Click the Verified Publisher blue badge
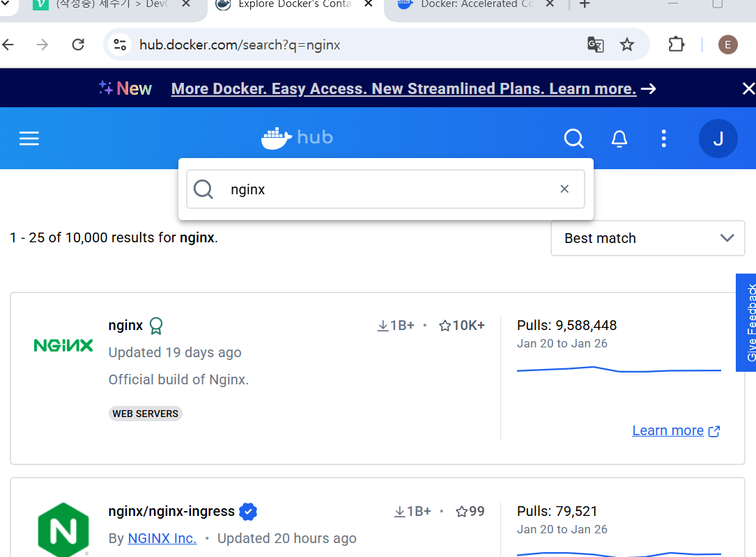 248,511
